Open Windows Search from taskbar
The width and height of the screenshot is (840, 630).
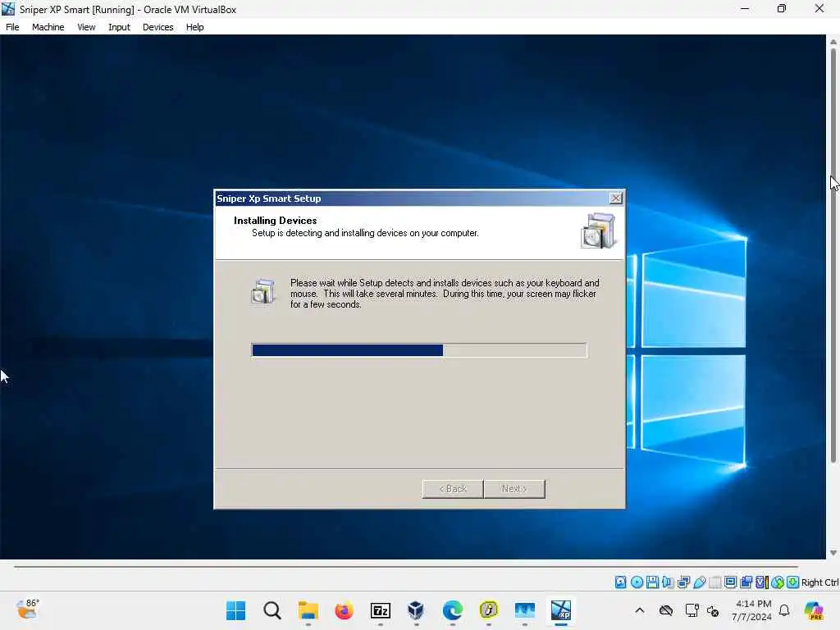272,610
